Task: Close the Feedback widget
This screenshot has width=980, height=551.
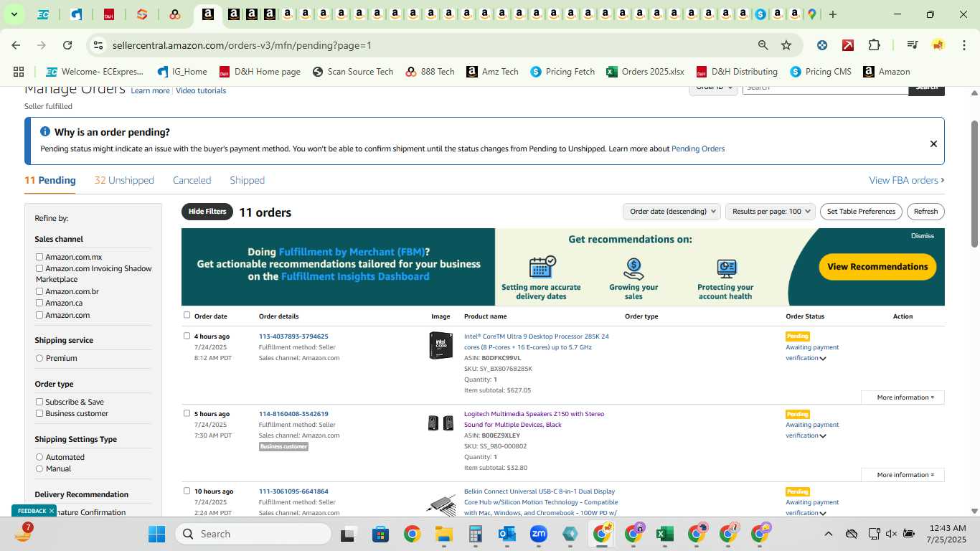Action: pos(51,511)
